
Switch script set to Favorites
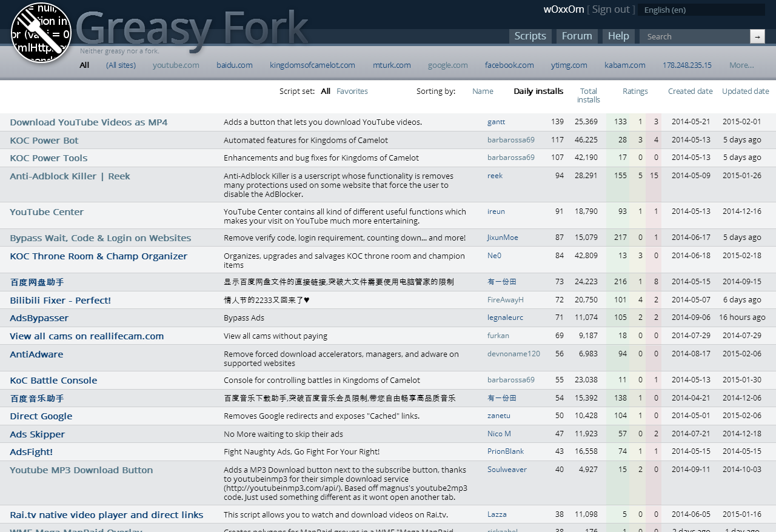[352, 91]
